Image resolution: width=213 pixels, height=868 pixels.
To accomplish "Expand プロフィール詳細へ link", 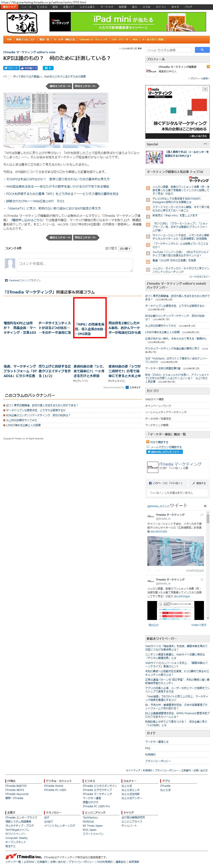I will [x=199, y=79].
